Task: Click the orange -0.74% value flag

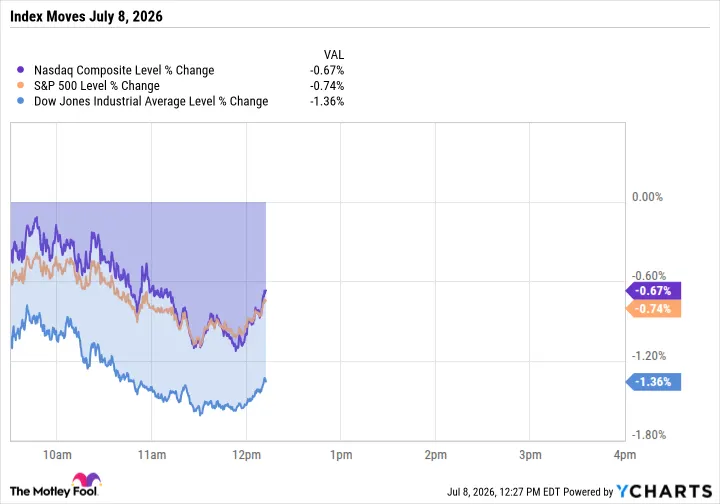Action: coord(653,309)
